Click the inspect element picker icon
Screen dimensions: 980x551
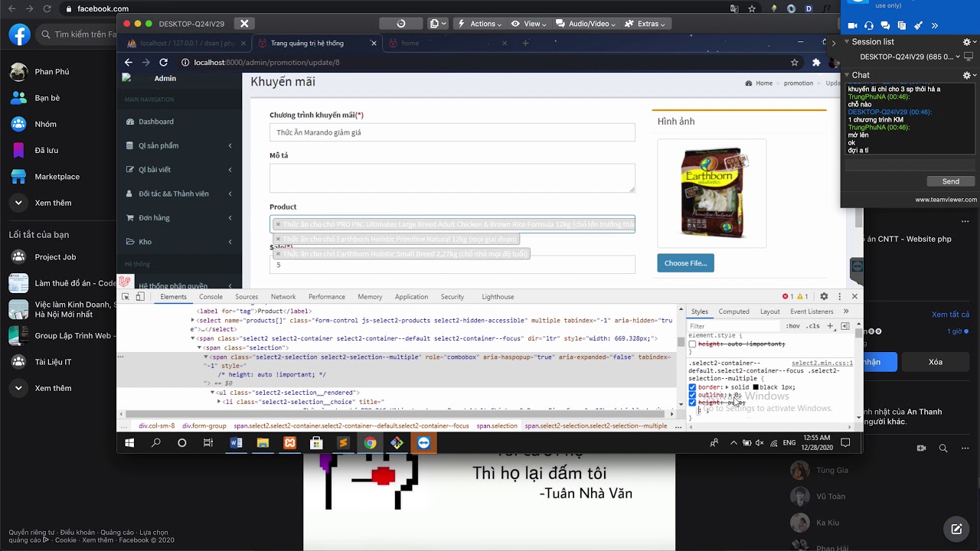click(x=126, y=297)
